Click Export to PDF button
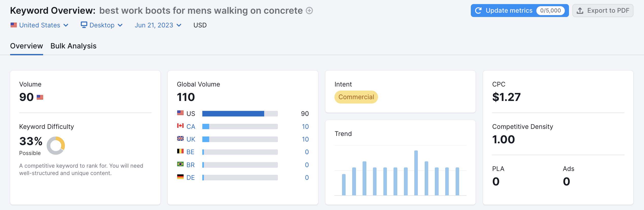Image resolution: width=644 pixels, height=210 pixels. pyautogui.click(x=603, y=11)
